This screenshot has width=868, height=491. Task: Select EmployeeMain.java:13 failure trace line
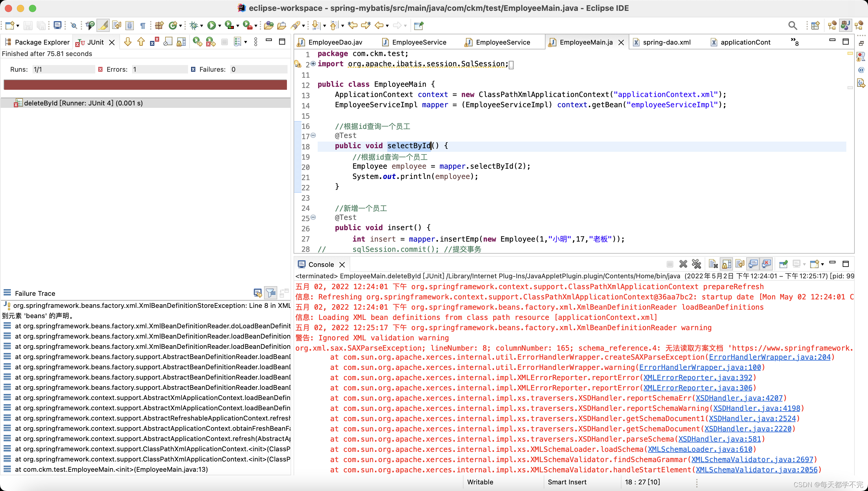pyautogui.click(x=111, y=469)
